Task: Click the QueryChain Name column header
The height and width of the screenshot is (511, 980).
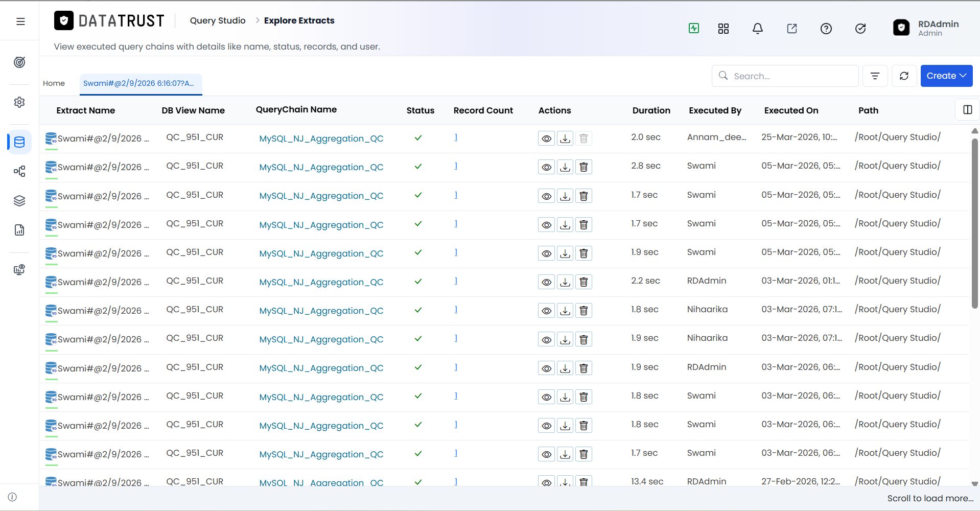Action: coord(296,109)
